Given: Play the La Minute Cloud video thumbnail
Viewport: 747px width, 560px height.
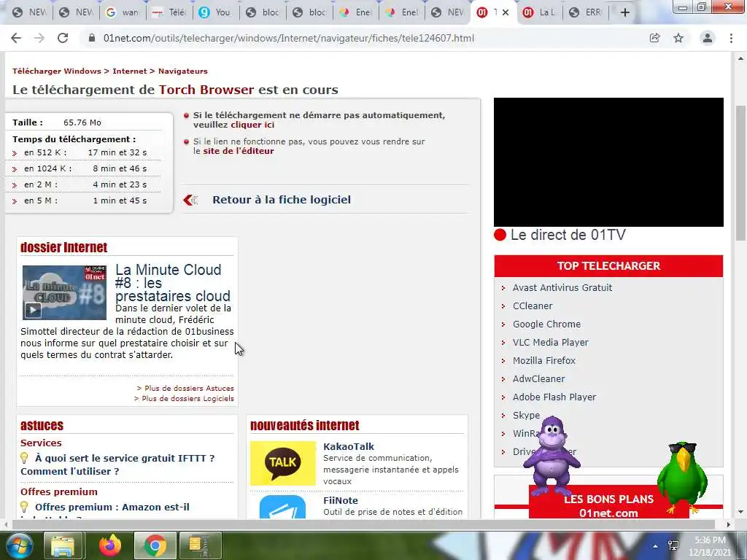Looking at the screenshot, I should [64, 292].
